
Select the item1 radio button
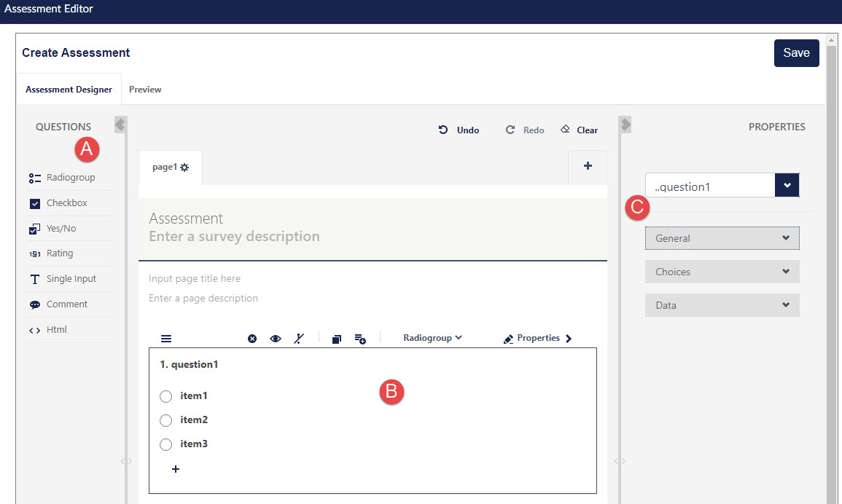tap(165, 396)
